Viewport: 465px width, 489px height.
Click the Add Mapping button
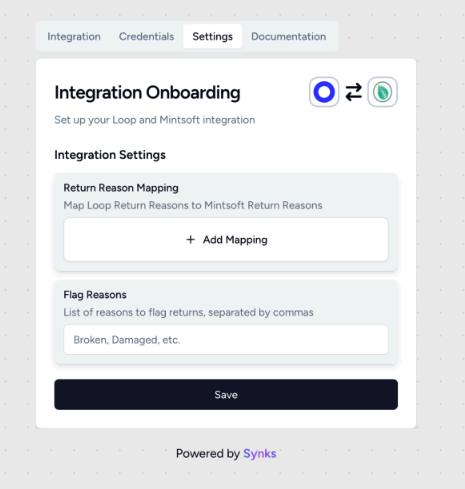tap(226, 240)
